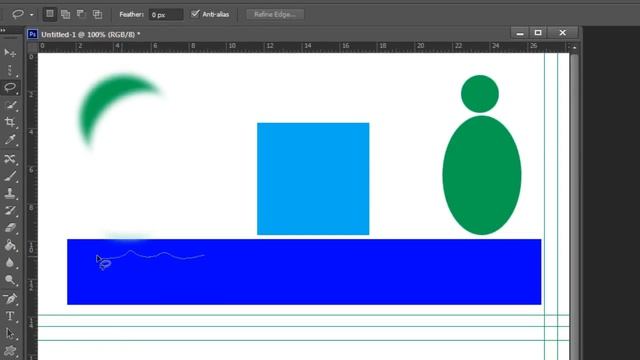This screenshot has height=360, width=640.
Task: Choose Intersect with selection mode
Action: pyautogui.click(x=97, y=14)
